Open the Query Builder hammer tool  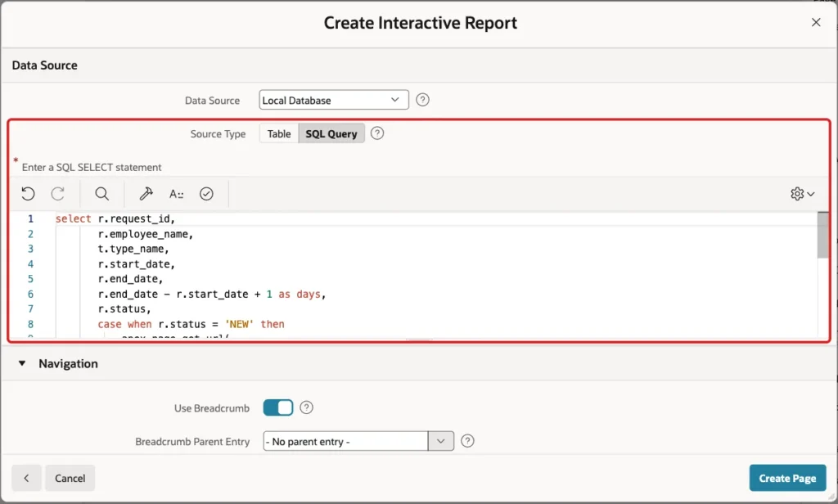pos(146,193)
